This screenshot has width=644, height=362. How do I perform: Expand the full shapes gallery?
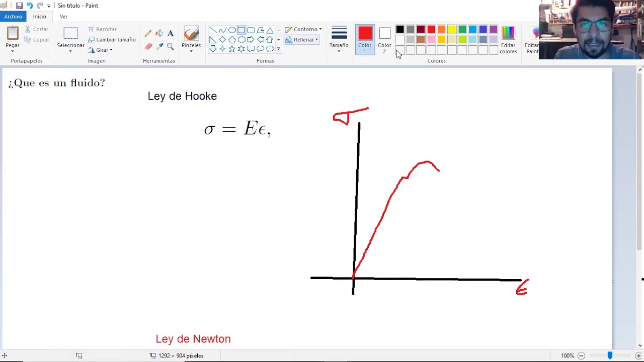(x=278, y=49)
